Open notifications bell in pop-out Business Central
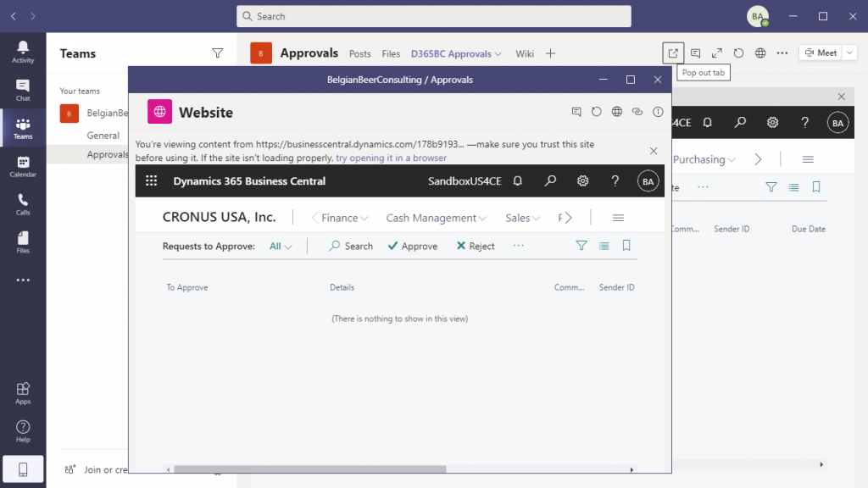 point(518,181)
